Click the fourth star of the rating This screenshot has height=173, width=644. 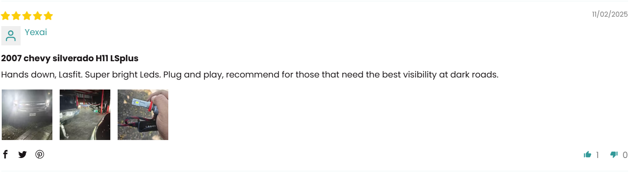pyautogui.click(x=38, y=16)
